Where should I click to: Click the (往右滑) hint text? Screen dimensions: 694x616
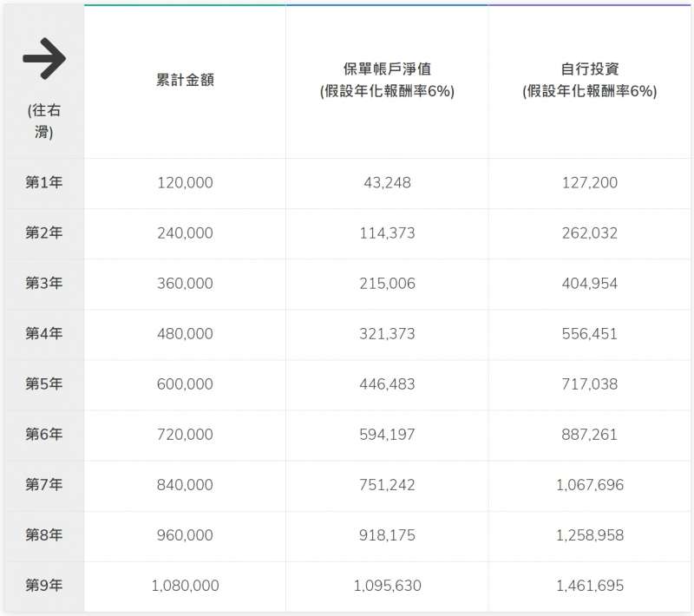tap(44, 121)
